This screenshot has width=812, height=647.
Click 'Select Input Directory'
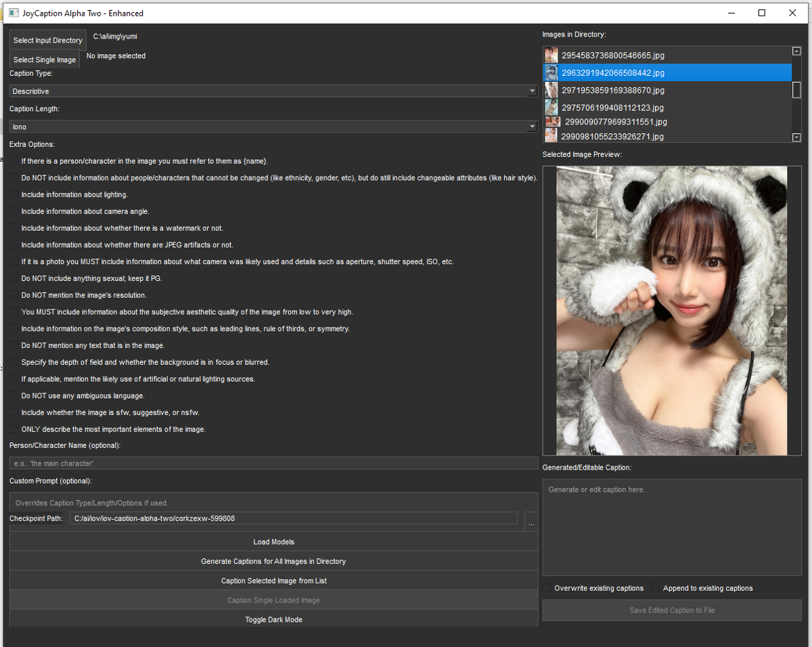point(47,39)
